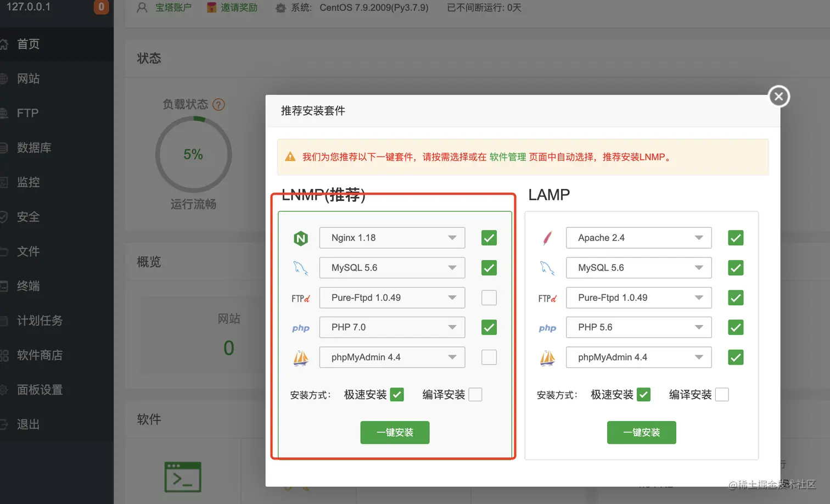This screenshot has height=504, width=830.
Task: Click the Apache feather icon in LAMP
Action: 547,238
